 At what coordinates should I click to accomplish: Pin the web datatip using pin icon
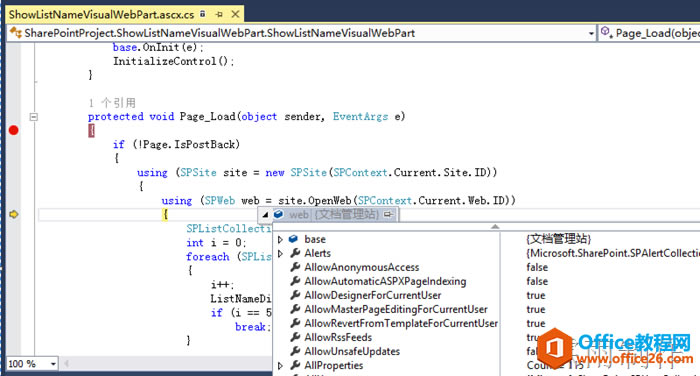pyautogui.click(x=388, y=214)
